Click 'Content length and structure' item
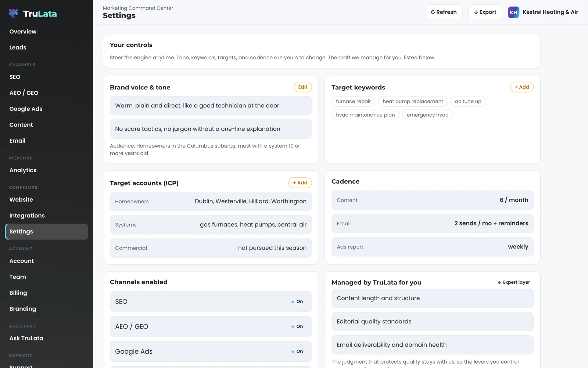This screenshot has width=588, height=368. tap(433, 298)
